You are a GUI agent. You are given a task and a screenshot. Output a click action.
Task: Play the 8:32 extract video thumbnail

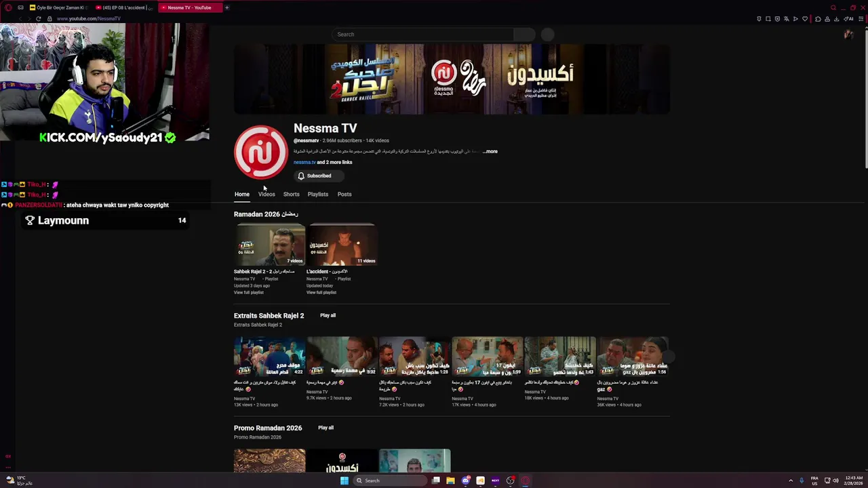[342, 357]
